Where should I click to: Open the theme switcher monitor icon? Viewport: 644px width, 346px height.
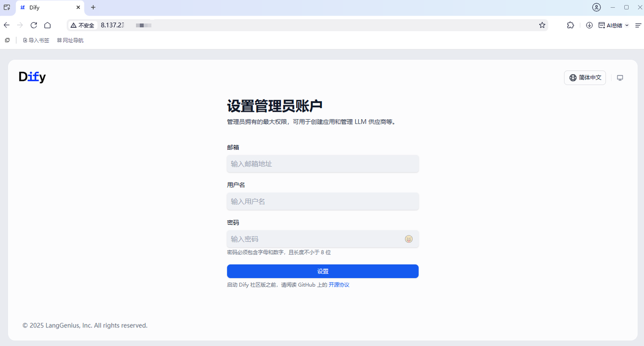coord(620,78)
